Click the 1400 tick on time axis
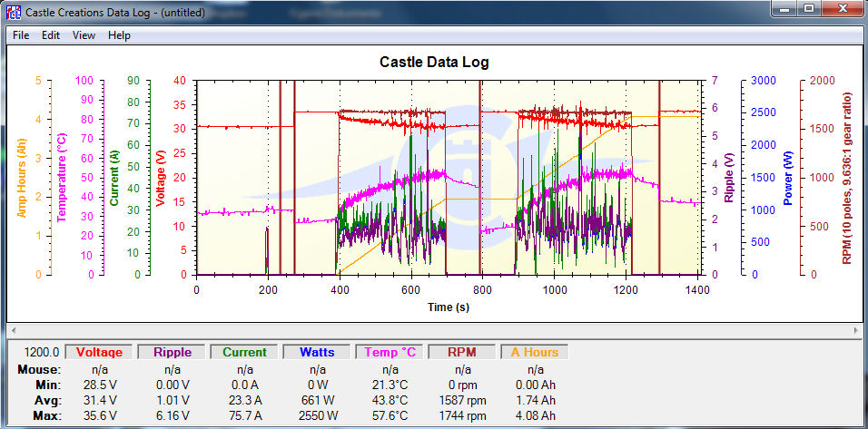This screenshot has width=868, height=429. [697, 289]
